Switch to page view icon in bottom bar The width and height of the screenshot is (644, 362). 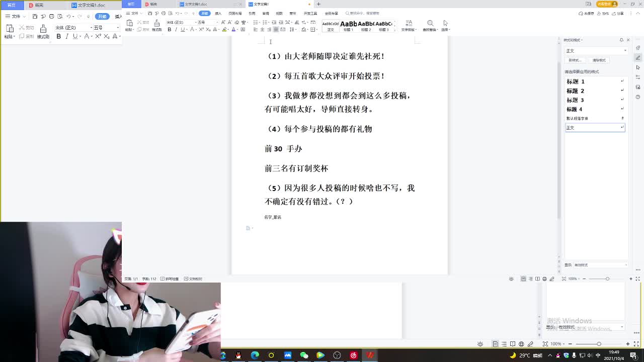tap(495, 344)
